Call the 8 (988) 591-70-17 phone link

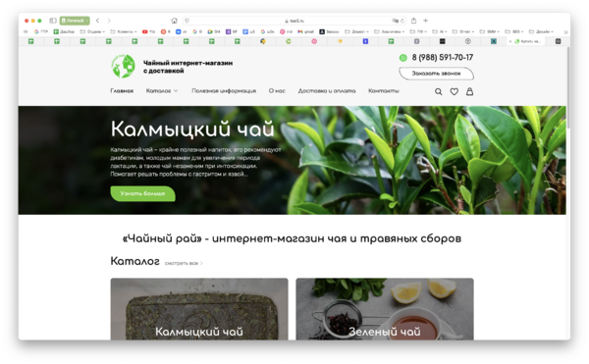point(443,58)
